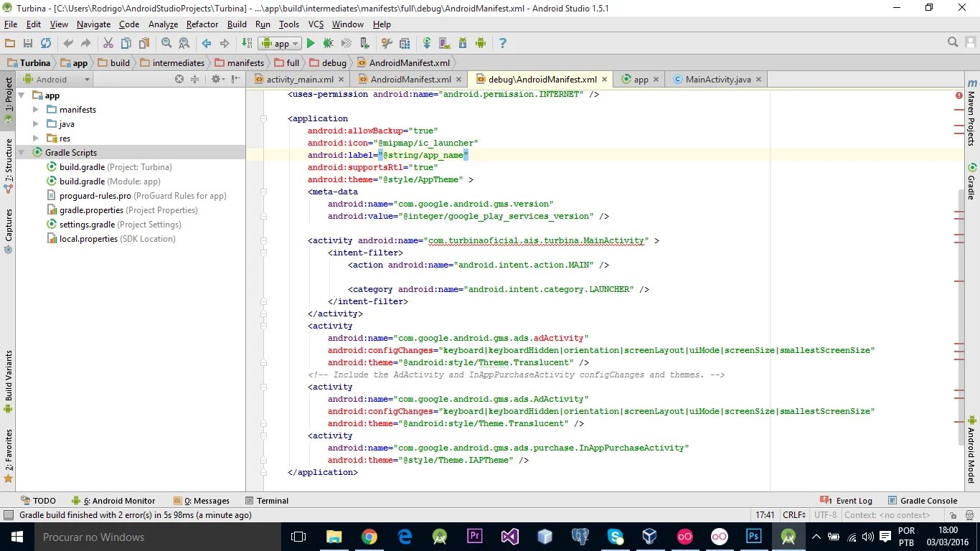The height and width of the screenshot is (551, 980).
Task: Click the Debug app bug icon
Action: tap(328, 44)
